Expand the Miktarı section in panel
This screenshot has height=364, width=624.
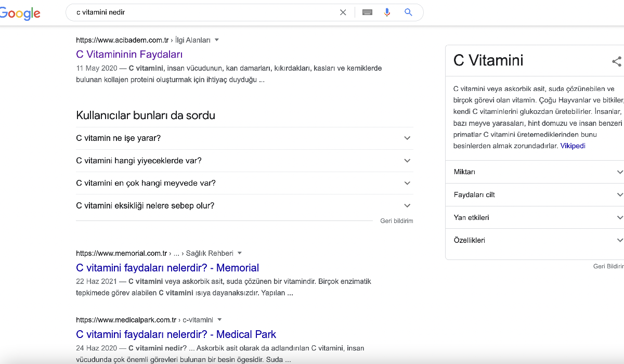point(619,172)
